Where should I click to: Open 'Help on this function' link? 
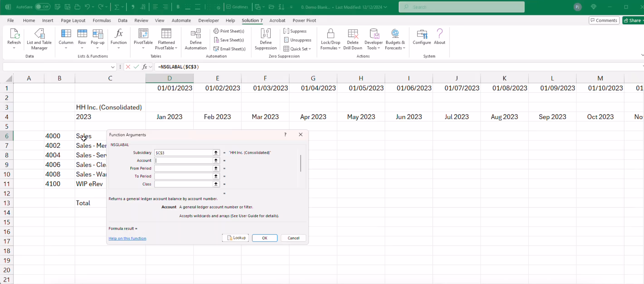tap(127, 238)
